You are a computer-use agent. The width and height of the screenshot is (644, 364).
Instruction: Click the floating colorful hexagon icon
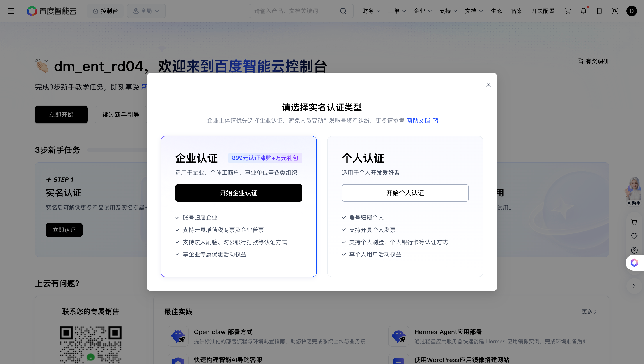(x=634, y=263)
